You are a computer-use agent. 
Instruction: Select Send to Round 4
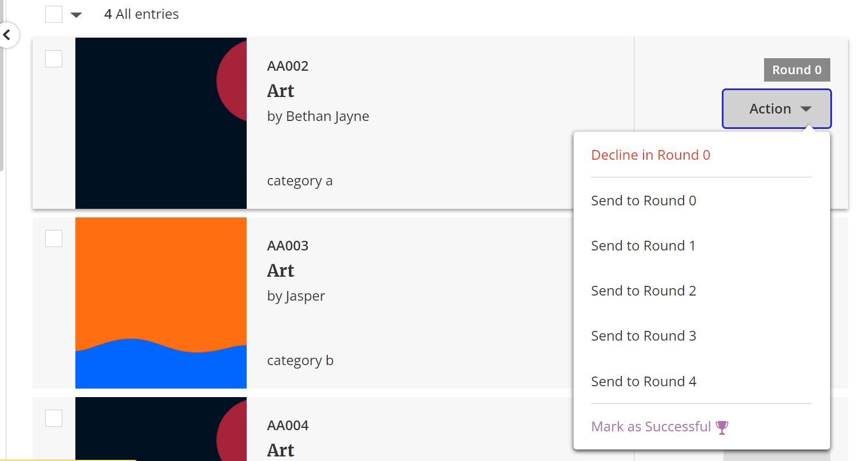(644, 382)
